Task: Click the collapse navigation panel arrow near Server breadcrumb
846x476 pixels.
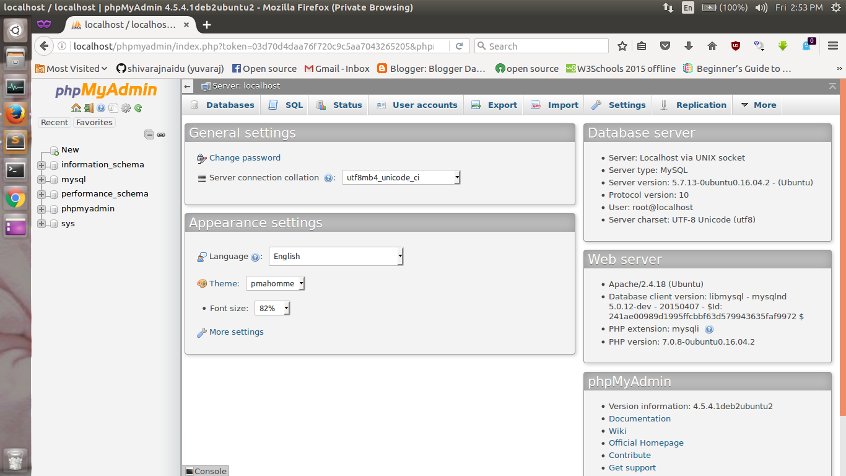Action: (x=187, y=86)
